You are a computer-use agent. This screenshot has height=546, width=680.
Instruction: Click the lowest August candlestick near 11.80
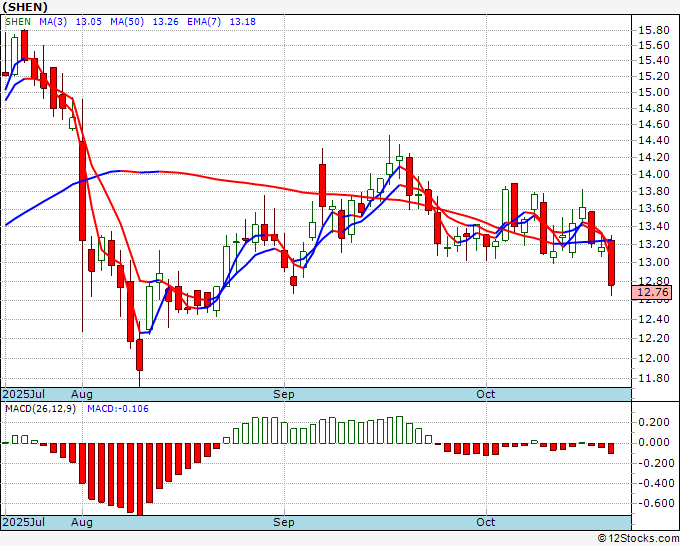click(x=140, y=355)
